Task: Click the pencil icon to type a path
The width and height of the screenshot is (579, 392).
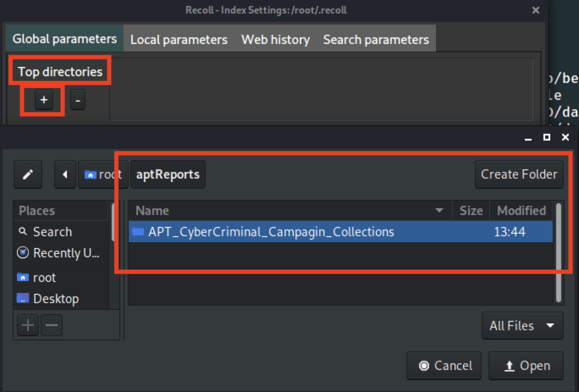Action: click(x=28, y=174)
